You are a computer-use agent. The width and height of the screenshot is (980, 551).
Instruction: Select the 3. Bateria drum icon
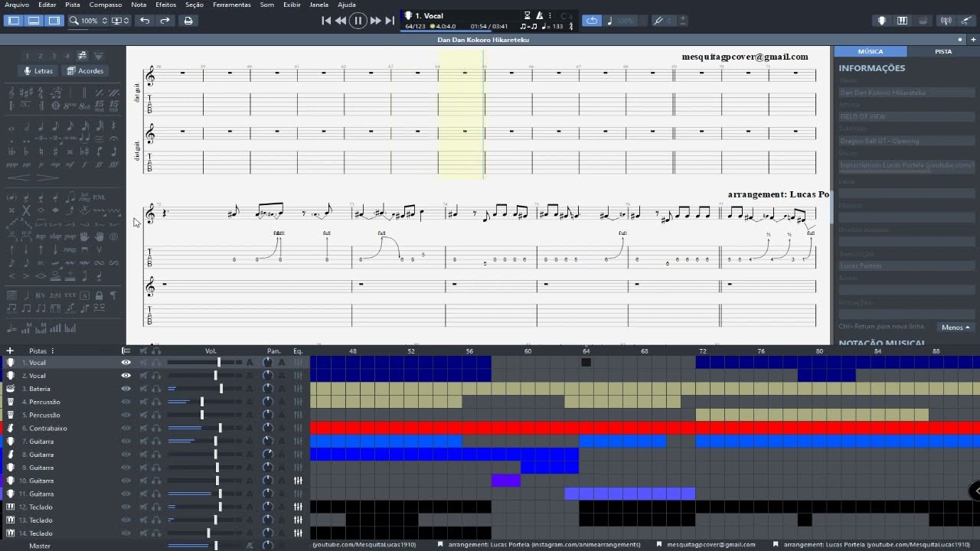(x=11, y=389)
